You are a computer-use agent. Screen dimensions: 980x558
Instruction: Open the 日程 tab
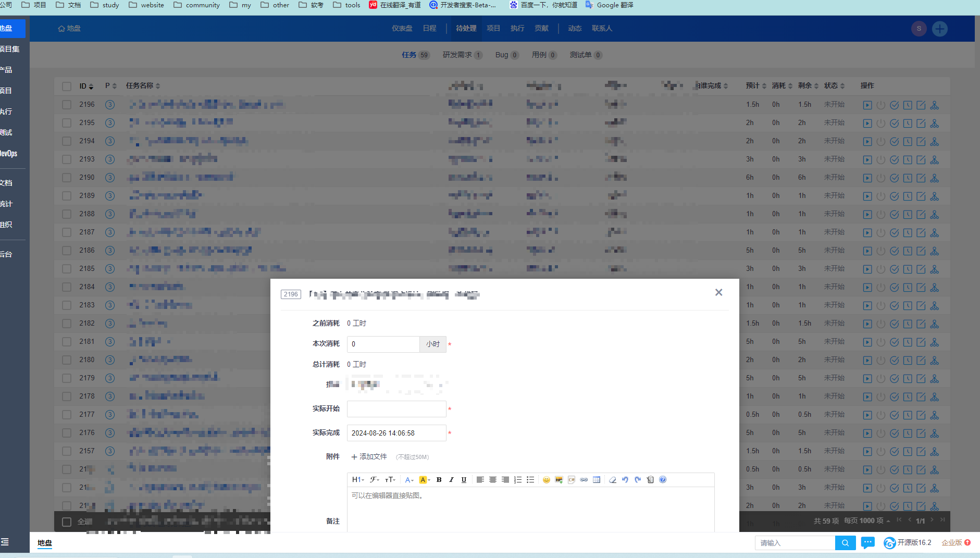tap(430, 28)
